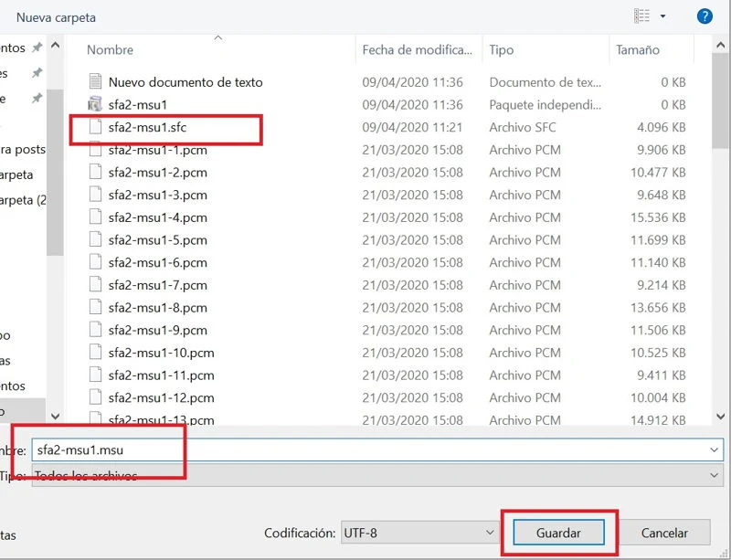
Task: Sort by the Fecha de modificación column
Action: pos(417,50)
